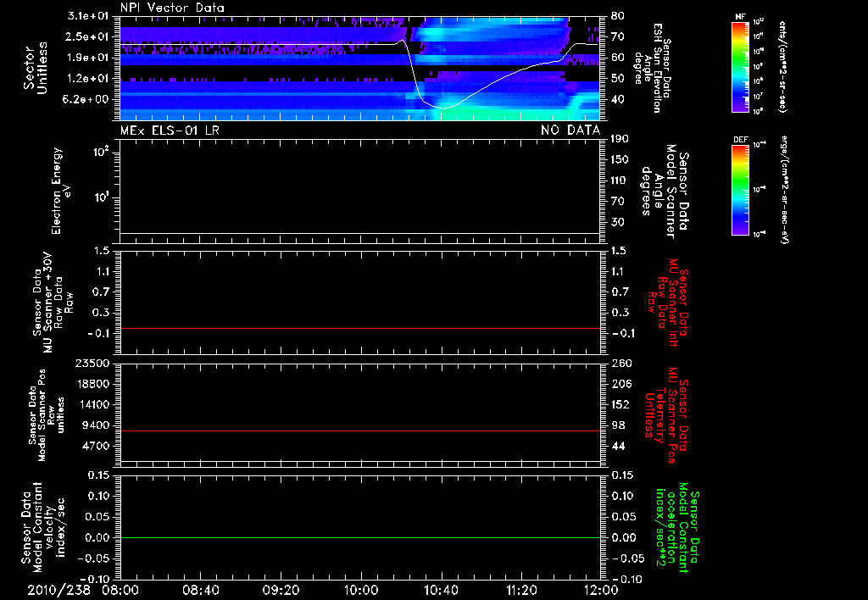Click the 4700 scanner position tick
The width and height of the screenshot is (868, 600).
(96, 446)
